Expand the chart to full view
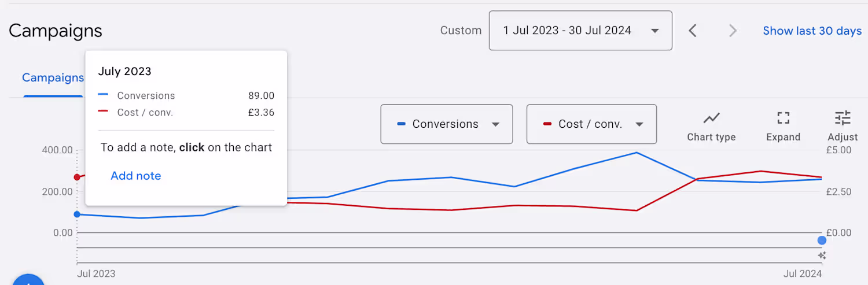The image size is (868, 285). click(x=783, y=126)
